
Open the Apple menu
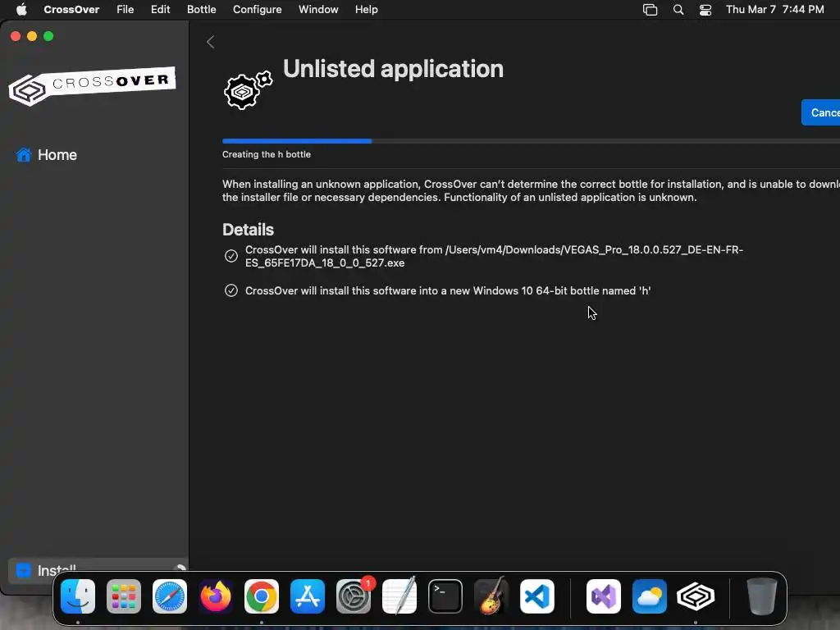point(21,9)
